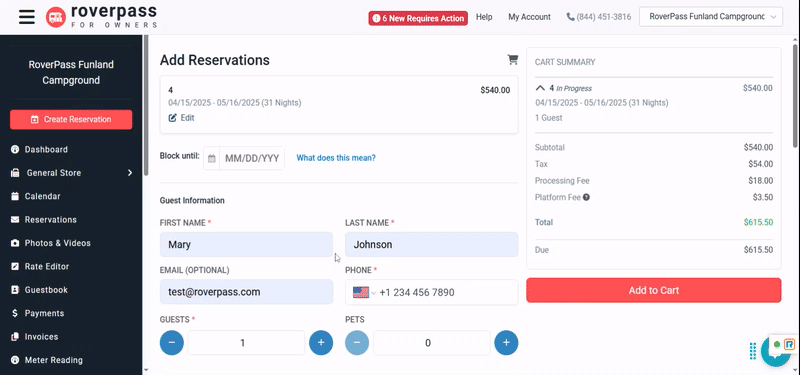Screen dimensions: 800x375
Task: Click the Platform Fee info icon
Action: point(586,197)
